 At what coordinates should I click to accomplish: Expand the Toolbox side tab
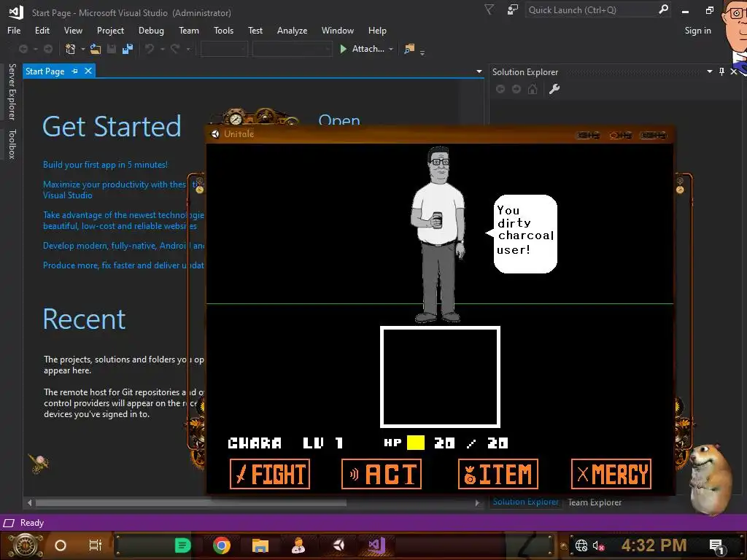(x=12, y=144)
